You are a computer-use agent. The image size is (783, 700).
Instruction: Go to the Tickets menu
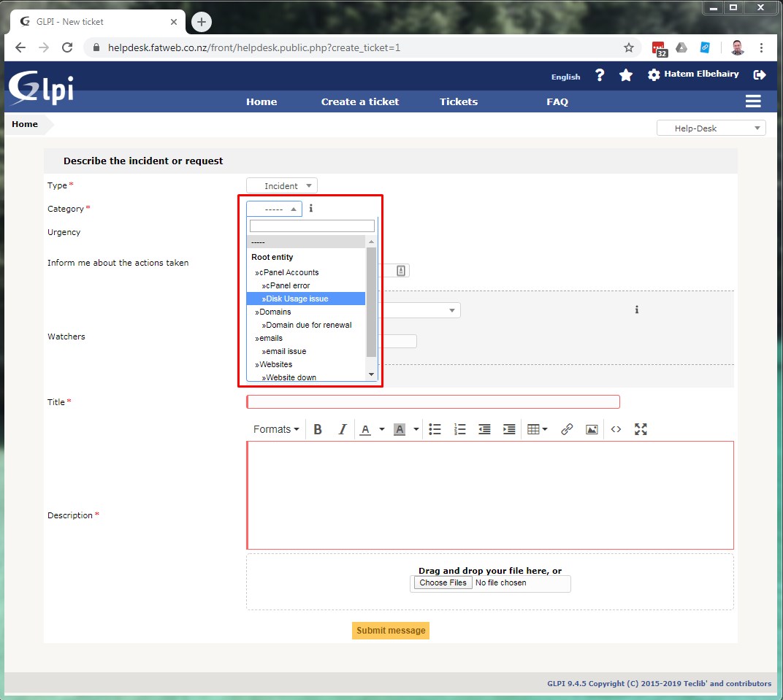point(458,102)
